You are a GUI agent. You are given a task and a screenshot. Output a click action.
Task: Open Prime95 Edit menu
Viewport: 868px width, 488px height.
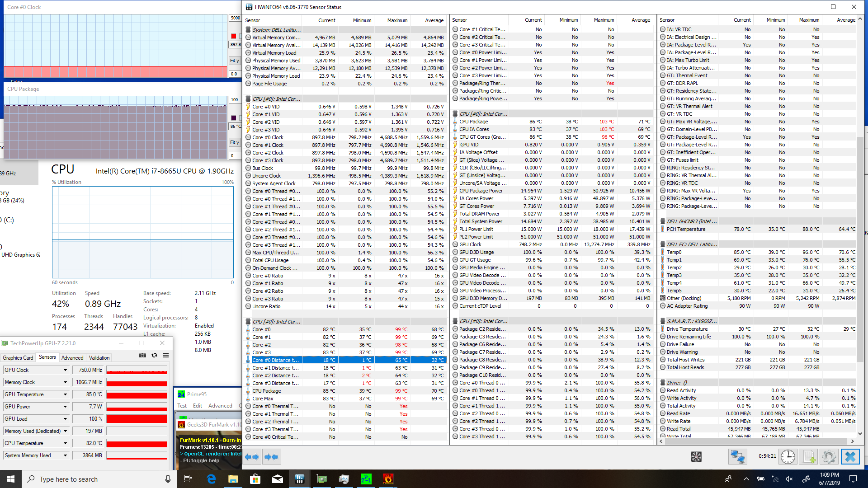click(198, 406)
